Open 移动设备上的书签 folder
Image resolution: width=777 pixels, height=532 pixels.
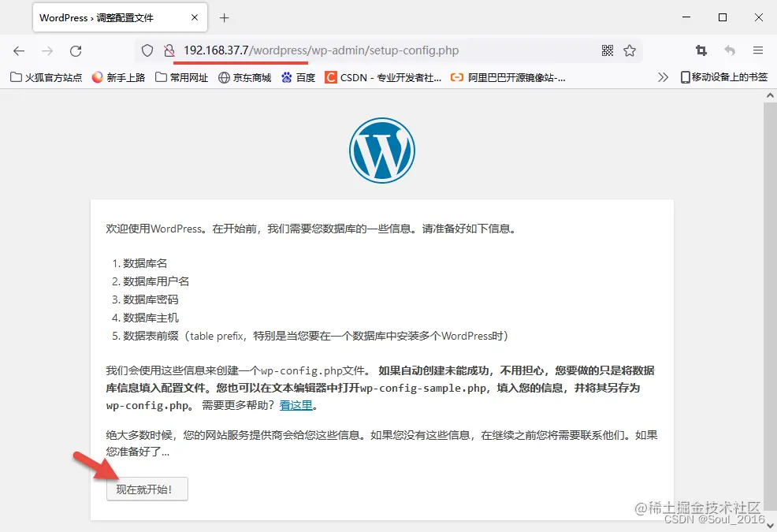point(724,77)
